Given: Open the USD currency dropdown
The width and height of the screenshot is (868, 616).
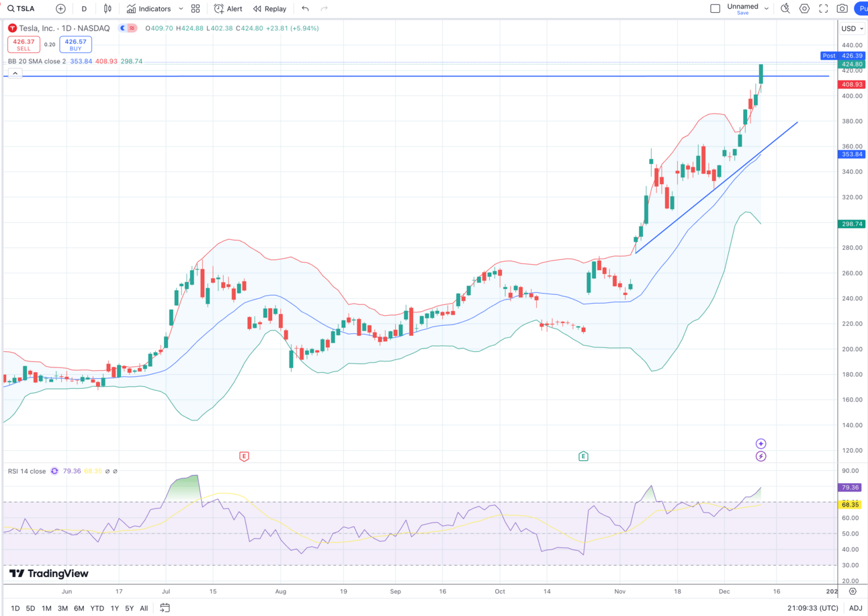Looking at the screenshot, I should tap(851, 28).
